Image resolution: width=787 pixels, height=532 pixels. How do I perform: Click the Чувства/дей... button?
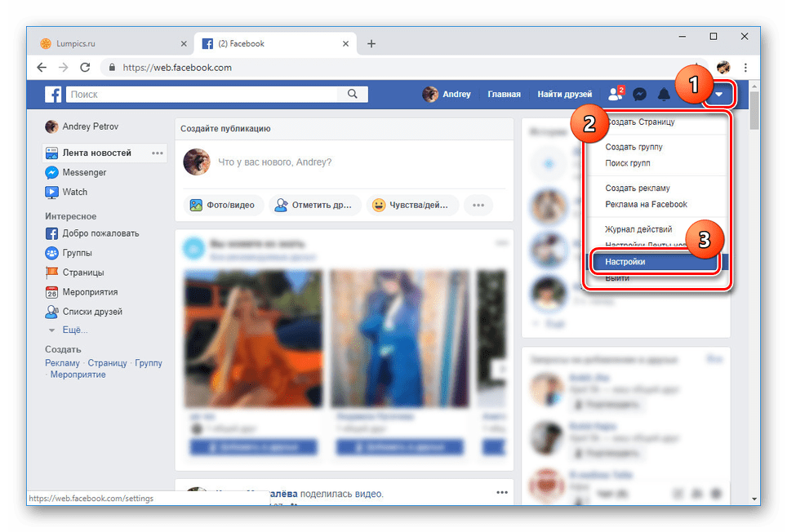[412, 205]
